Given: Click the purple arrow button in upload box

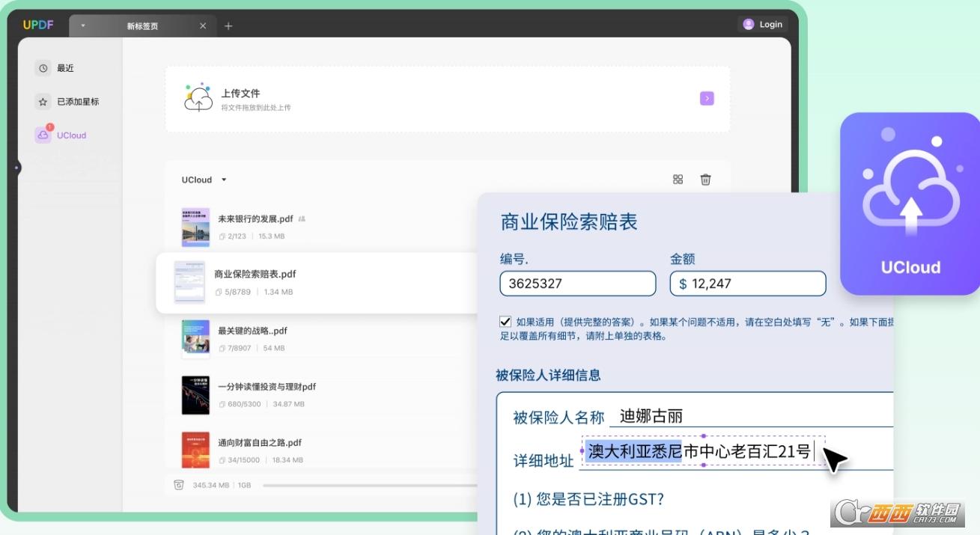Looking at the screenshot, I should point(707,98).
